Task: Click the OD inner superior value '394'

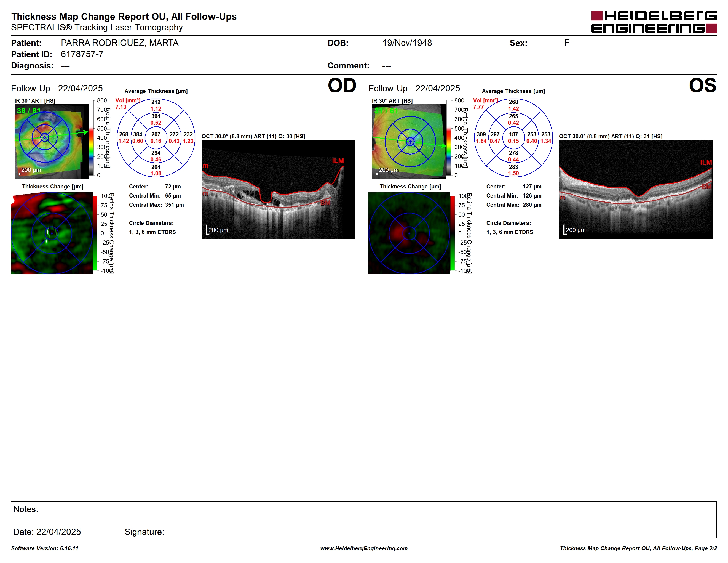Action: (x=156, y=116)
